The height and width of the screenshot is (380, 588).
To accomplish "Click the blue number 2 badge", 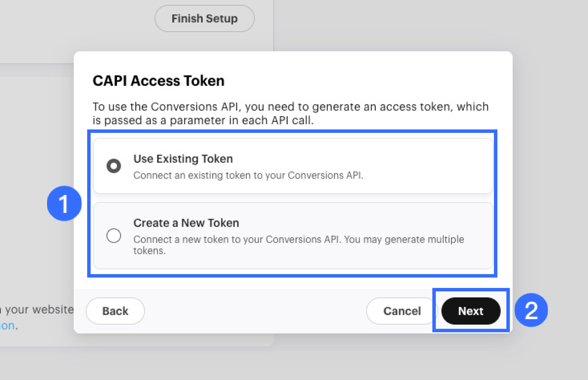I will (x=531, y=310).
